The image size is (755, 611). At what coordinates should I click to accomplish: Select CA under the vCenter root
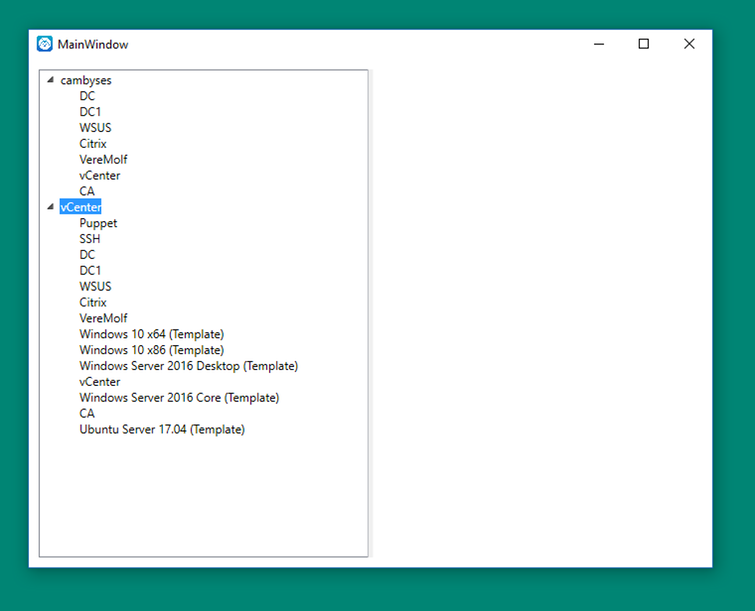[87, 414]
